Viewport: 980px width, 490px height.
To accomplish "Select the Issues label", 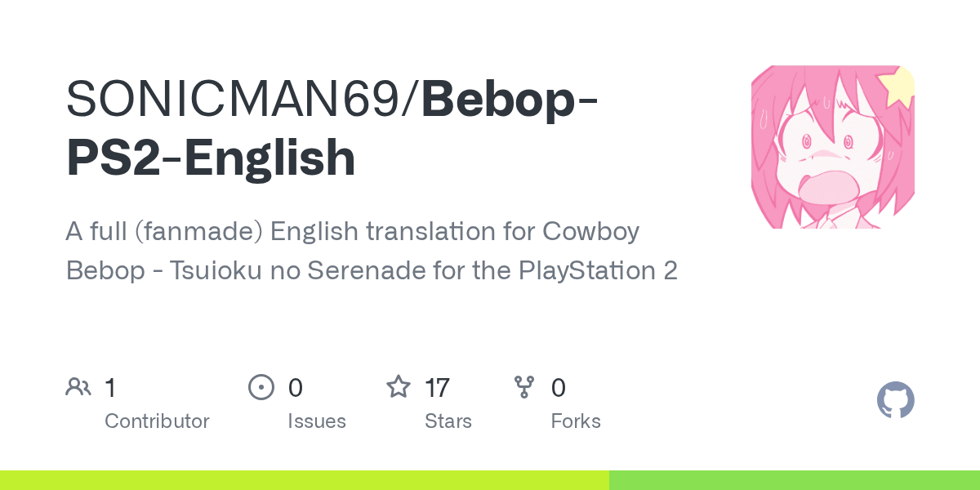I will pos(317,421).
